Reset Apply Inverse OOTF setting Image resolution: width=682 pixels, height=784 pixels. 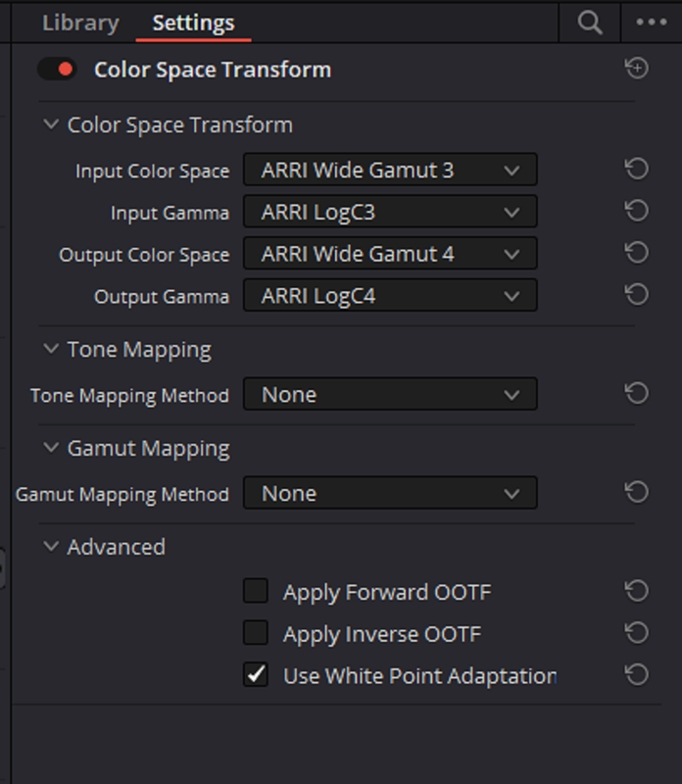[x=637, y=633]
